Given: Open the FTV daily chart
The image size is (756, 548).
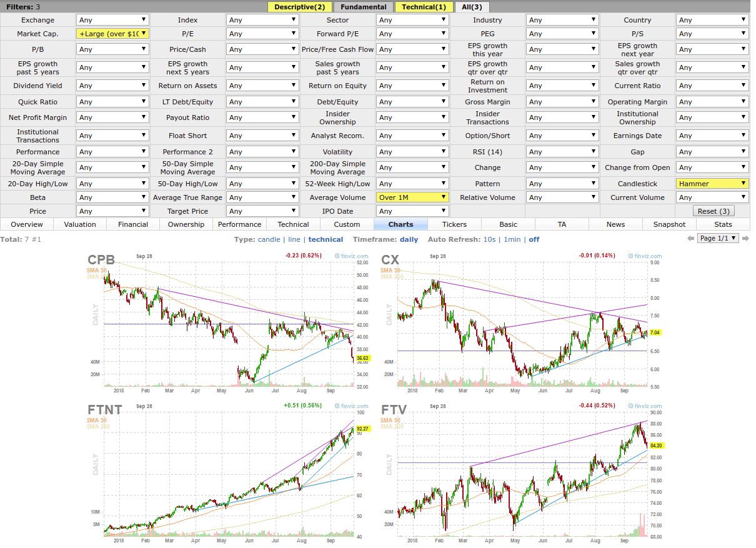Looking at the screenshot, I should click(x=522, y=473).
